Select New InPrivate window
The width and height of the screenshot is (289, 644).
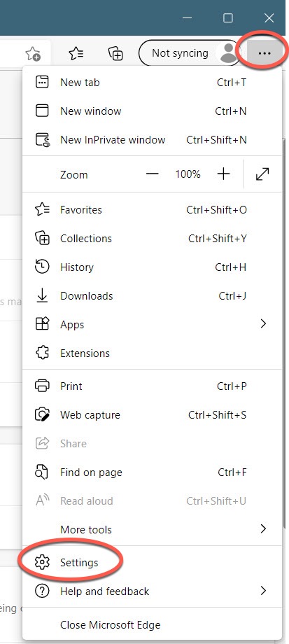152,139
